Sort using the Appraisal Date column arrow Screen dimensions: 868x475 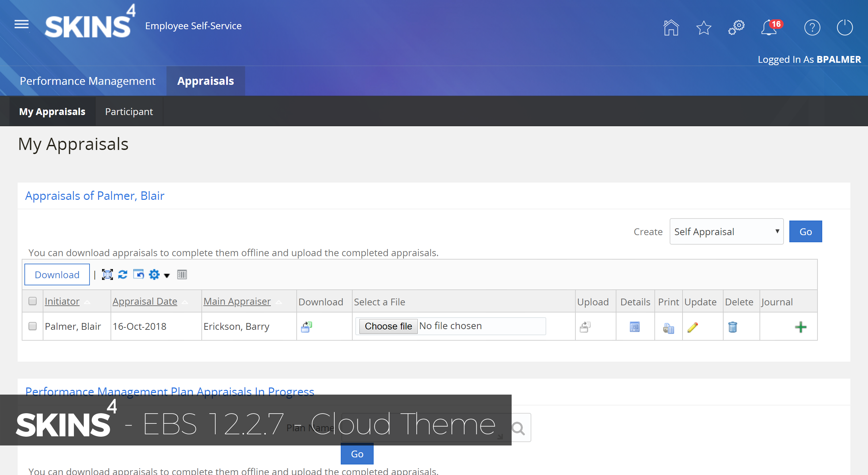click(x=185, y=302)
